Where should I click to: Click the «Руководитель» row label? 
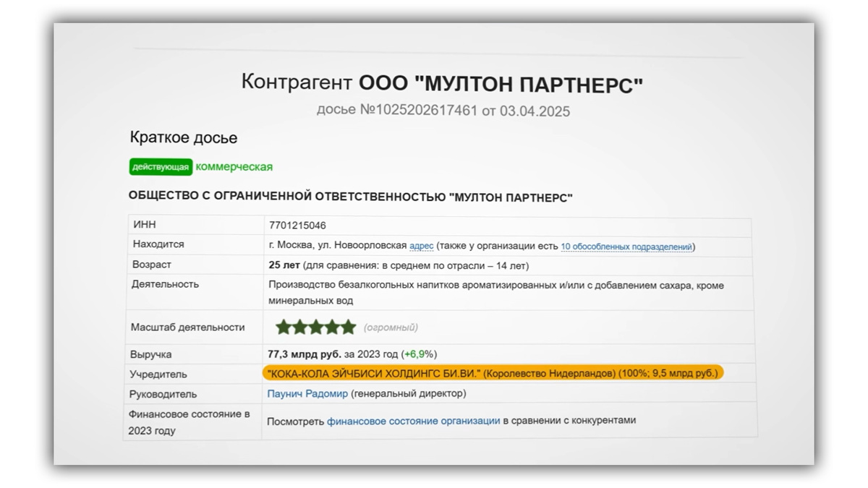click(x=163, y=395)
